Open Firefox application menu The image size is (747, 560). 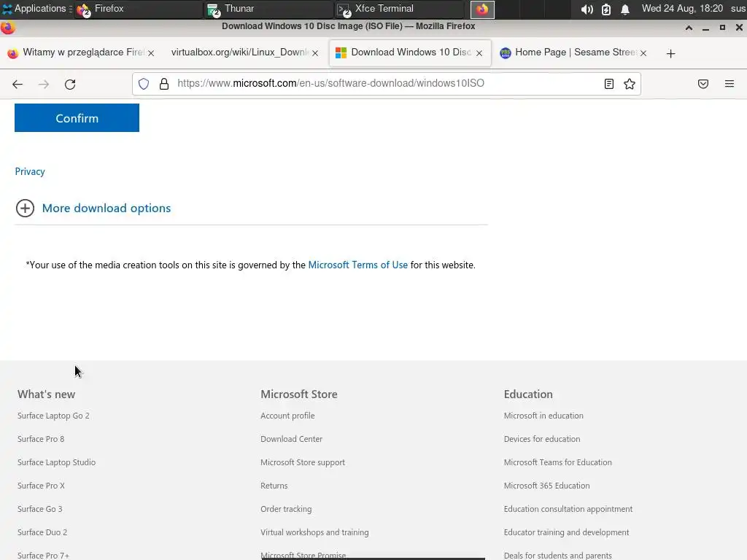pyautogui.click(x=729, y=84)
